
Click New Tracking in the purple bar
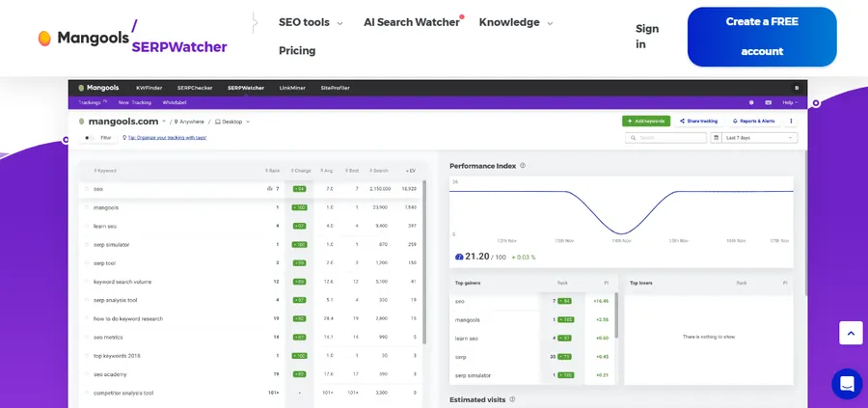pyautogui.click(x=134, y=102)
